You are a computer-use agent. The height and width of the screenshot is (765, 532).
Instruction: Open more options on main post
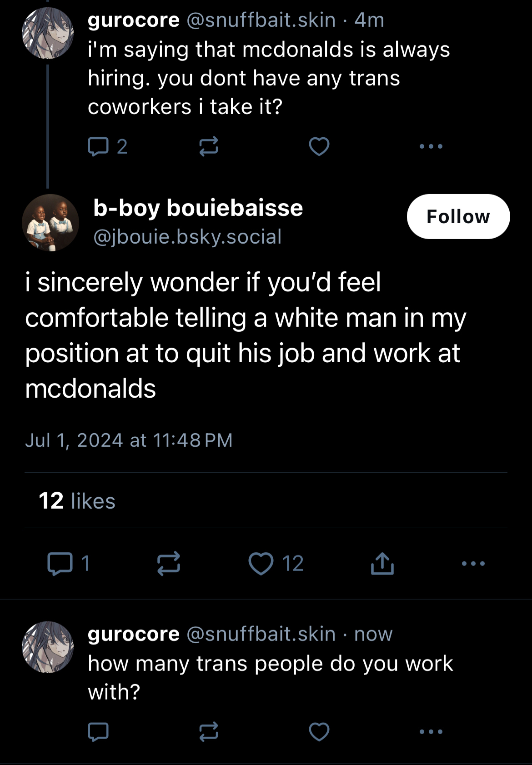coord(473,564)
